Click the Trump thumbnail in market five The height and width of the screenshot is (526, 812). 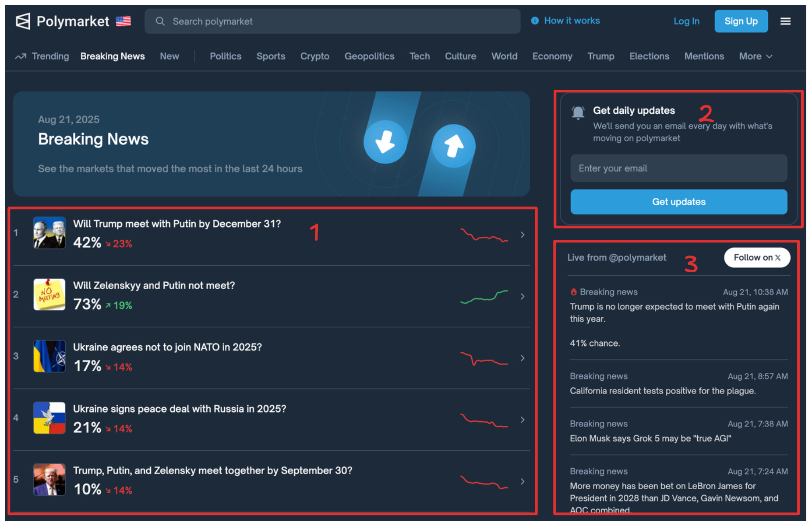49,480
